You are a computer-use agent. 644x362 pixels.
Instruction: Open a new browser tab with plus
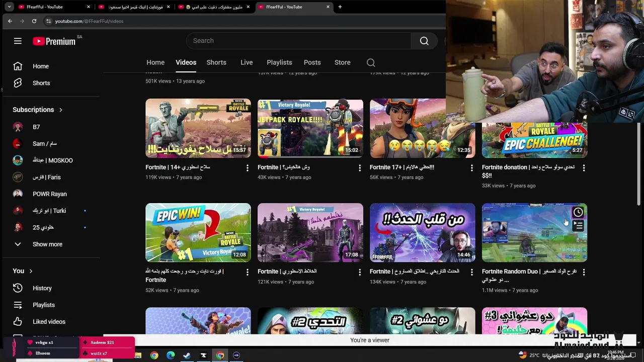point(340,7)
